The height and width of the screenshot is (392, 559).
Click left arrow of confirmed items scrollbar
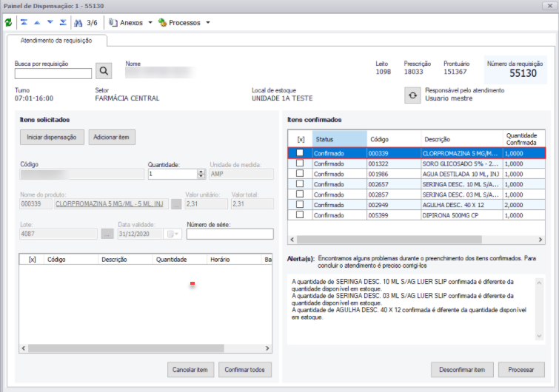pyautogui.click(x=292, y=240)
